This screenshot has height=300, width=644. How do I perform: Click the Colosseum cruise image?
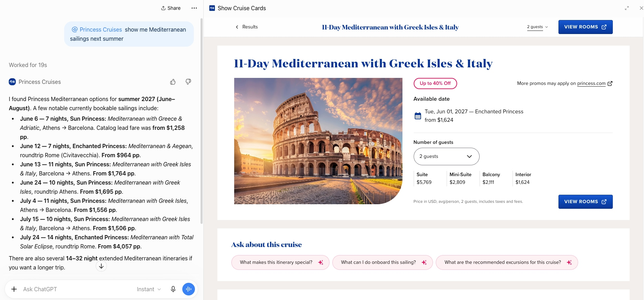click(x=318, y=141)
